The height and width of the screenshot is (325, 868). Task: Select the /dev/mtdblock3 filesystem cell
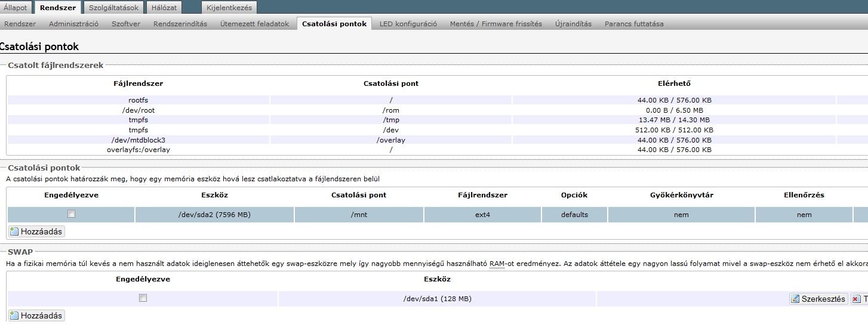[138, 140]
